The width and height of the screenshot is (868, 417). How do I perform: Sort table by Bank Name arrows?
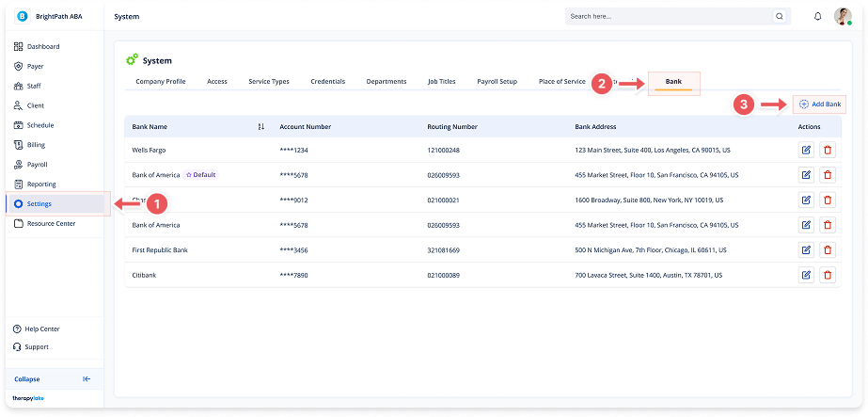[260, 126]
